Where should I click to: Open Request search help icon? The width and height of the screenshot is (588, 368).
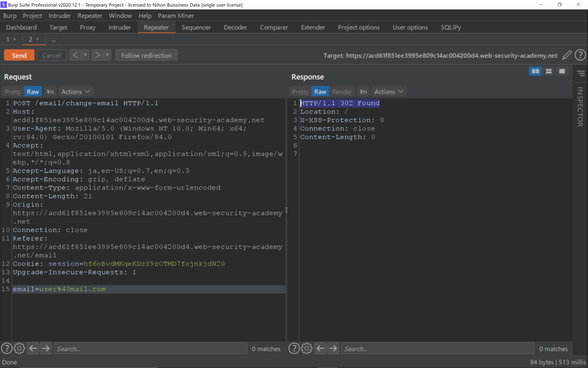click(x=6, y=348)
